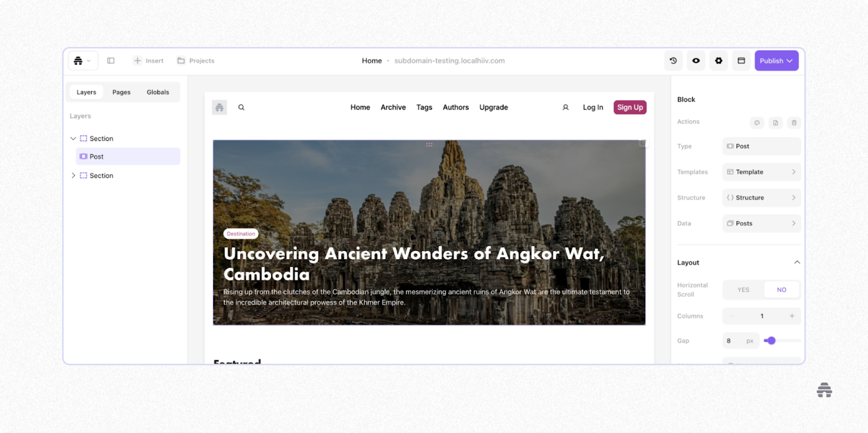868x433 pixels.
Task: Click the Sign Up button
Action: [x=630, y=107]
